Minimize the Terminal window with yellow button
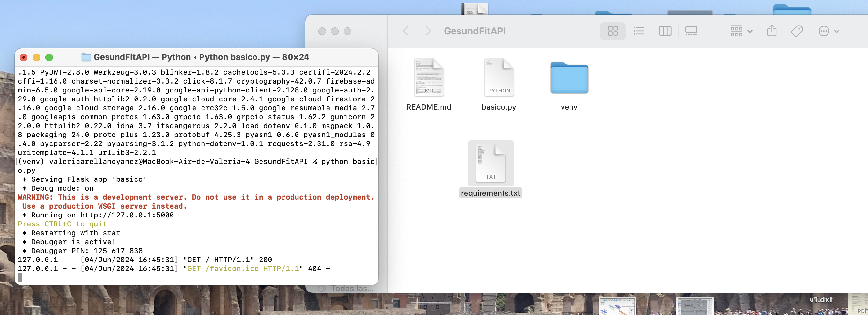This screenshot has width=868, height=315. tap(36, 58)
